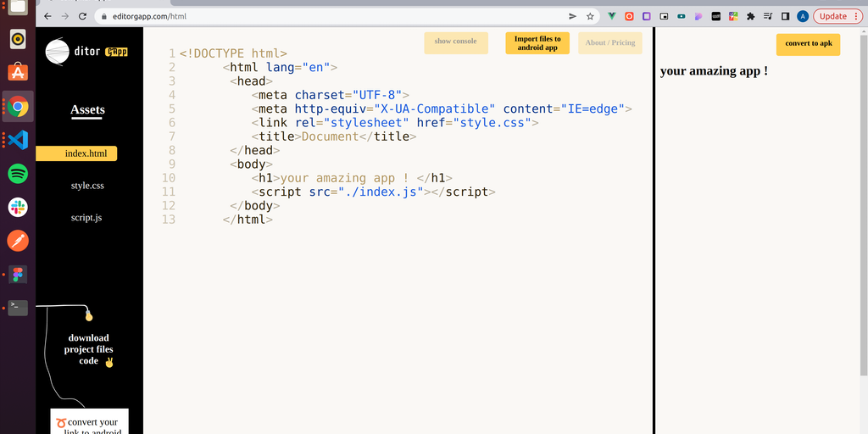Open Postman from the dock
The width and height of the screenshot is (868, 434).
click(x=18, y=241)
